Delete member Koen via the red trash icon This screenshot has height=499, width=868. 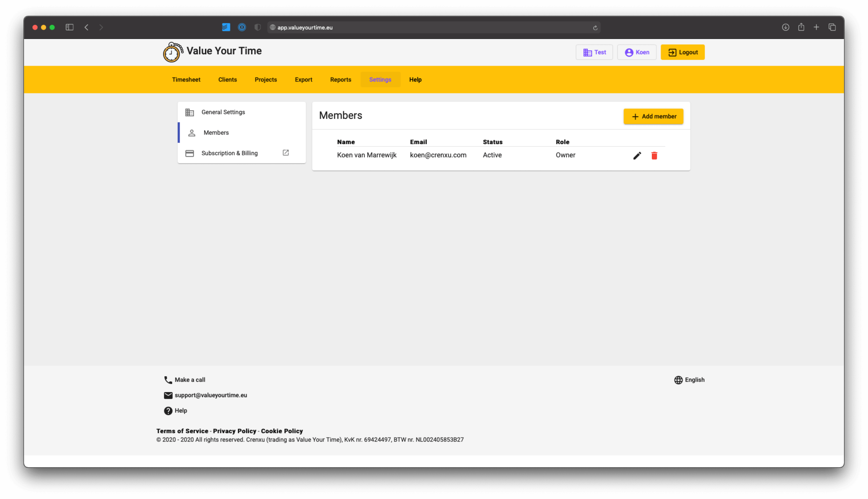pyautogui.click(x=655, y=156)
